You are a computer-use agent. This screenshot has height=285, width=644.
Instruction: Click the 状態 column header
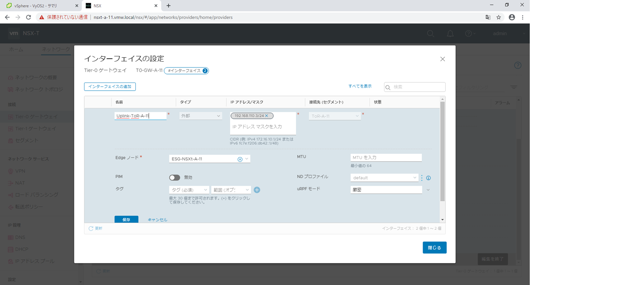pos(377,101)
